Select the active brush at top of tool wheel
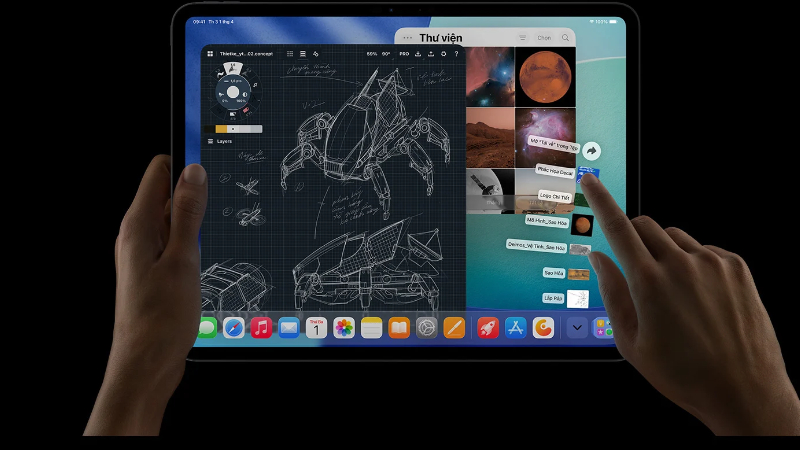This screenshot has height=450, width=800. click(x=233, y=69)
